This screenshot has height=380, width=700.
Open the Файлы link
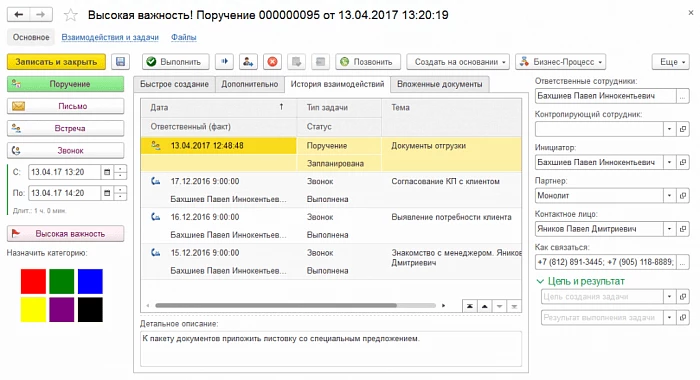coord(183,37)
